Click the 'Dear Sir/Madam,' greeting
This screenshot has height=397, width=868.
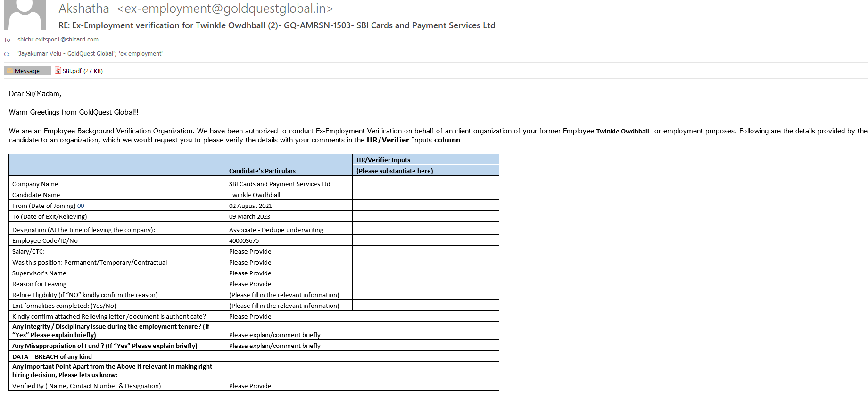[x=35, y=94]
